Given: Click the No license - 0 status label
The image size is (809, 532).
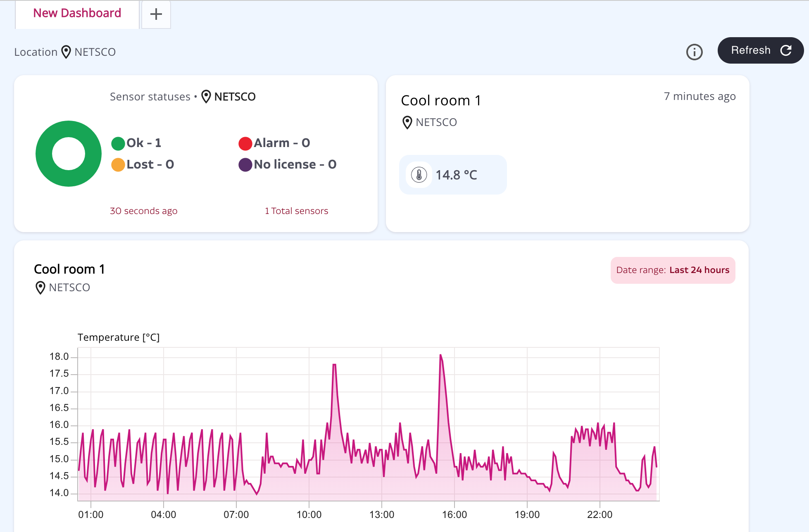Looking at the screenshot, I should tap(295, 164).
